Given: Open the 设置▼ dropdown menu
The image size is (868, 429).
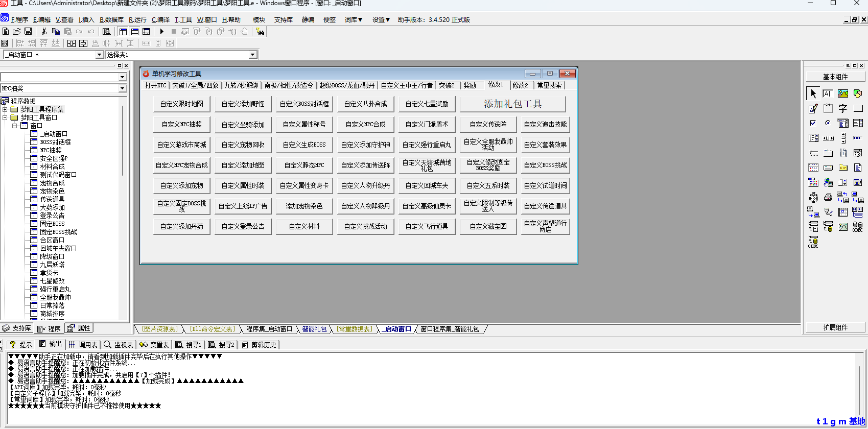Looking at the screenshot, I should coord(381,20).
